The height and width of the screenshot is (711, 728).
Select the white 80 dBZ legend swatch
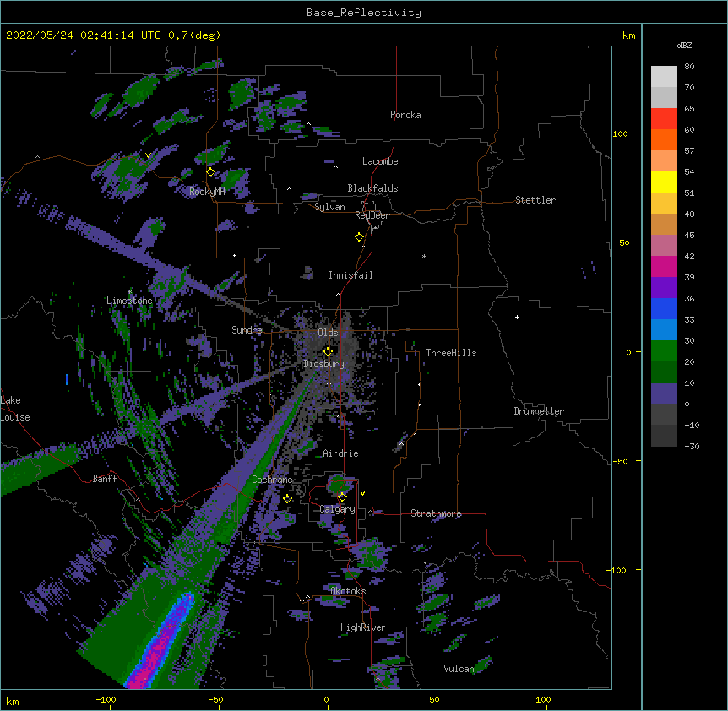[664, 76]
